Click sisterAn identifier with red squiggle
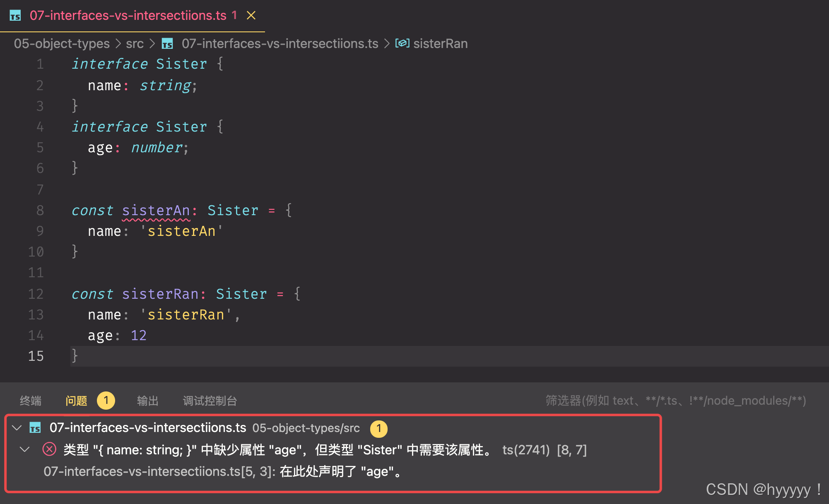 (156, 211)
